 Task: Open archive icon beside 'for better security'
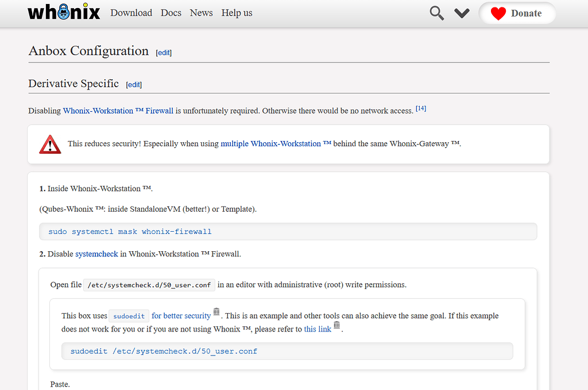(x=216, y=311)
